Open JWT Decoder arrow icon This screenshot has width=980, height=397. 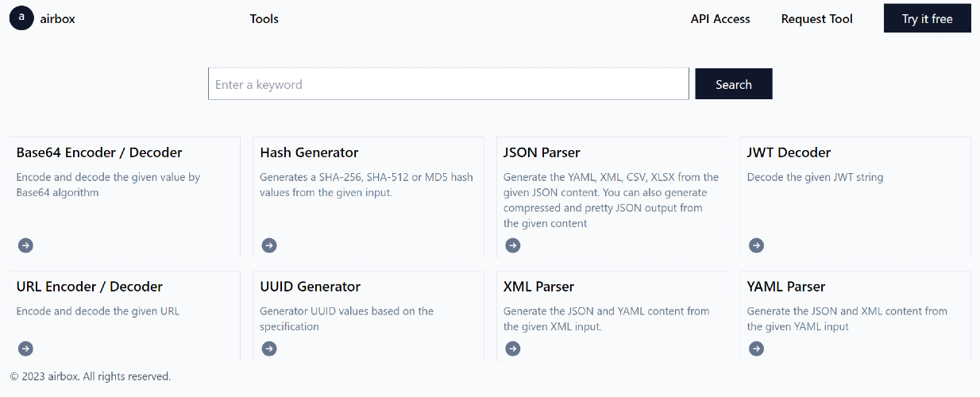coord(756,245)
